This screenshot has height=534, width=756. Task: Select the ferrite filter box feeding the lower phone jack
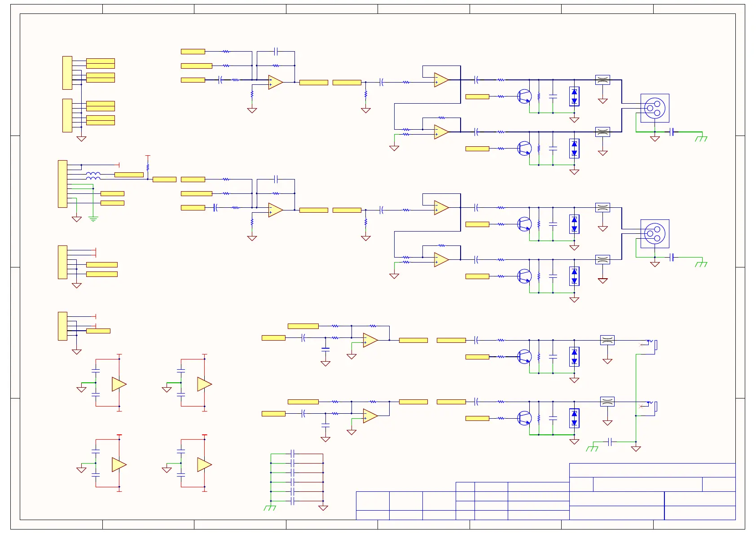pos(607,402)
